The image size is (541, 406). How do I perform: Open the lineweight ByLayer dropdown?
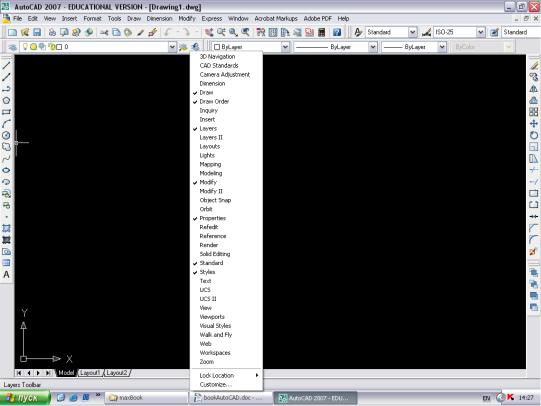click(x=442, y=47)
